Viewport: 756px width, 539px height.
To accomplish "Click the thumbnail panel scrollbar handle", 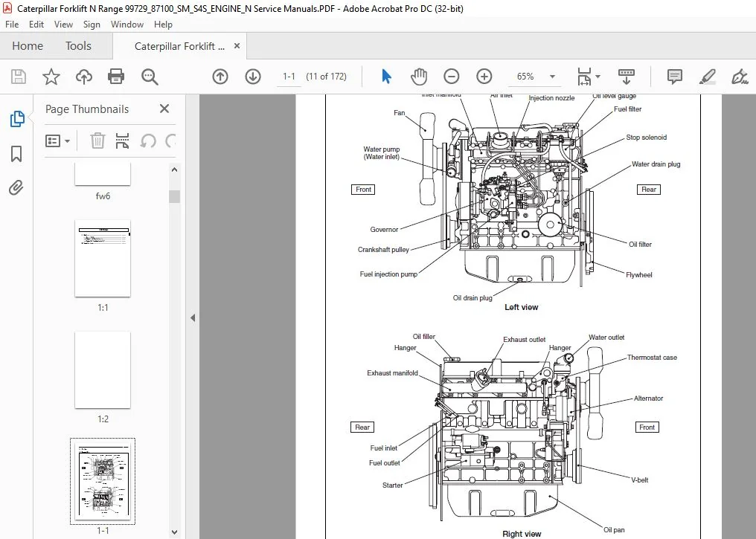I will 175,196.
